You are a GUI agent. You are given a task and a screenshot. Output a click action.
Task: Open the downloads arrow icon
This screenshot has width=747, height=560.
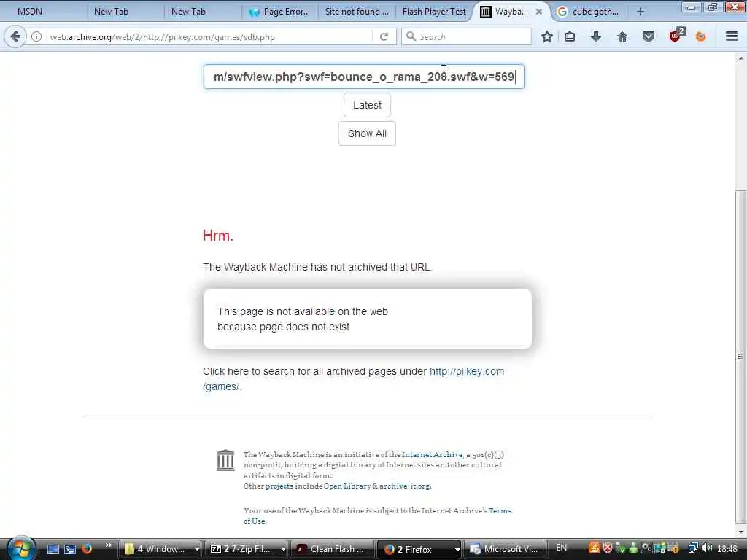pos(595,36)
